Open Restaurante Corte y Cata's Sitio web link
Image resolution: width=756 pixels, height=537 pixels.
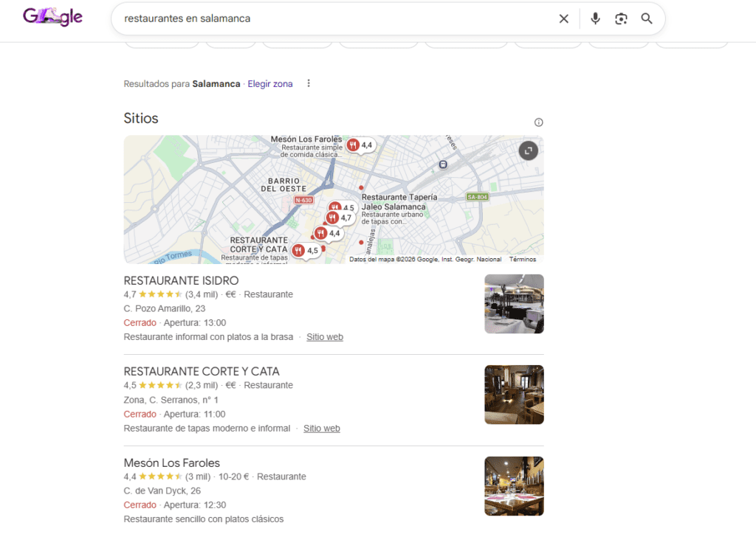(x=322, y=428)
